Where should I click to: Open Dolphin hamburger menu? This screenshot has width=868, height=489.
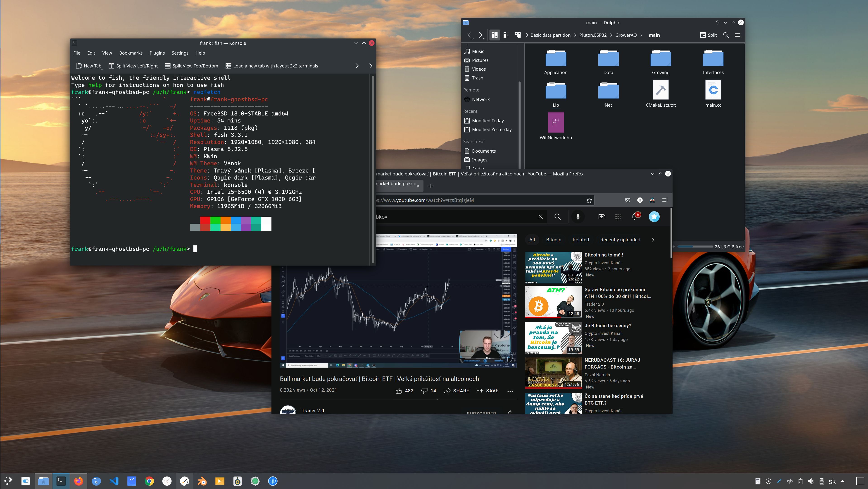[x=737, y=35]
